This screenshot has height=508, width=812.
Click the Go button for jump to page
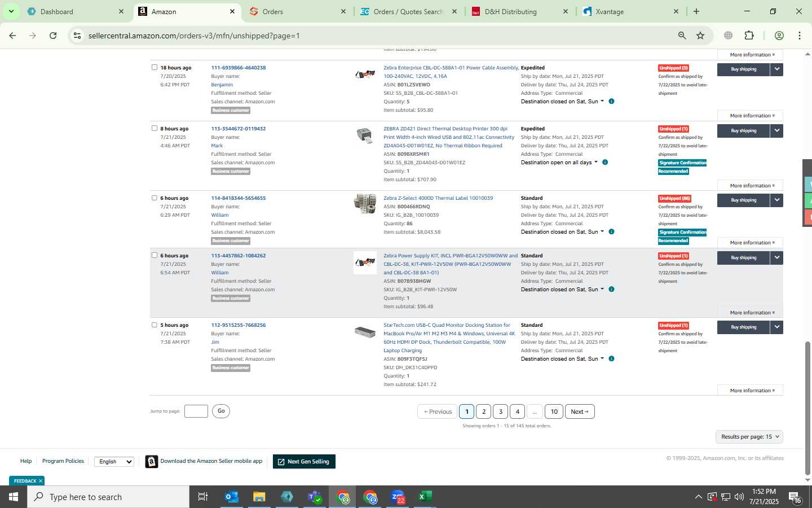point(221,411)
